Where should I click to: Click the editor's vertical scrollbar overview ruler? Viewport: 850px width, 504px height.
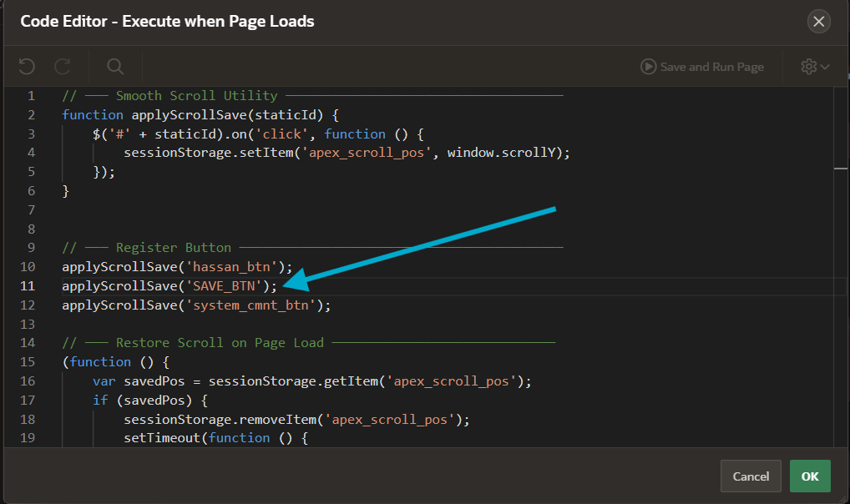point(841,250)
